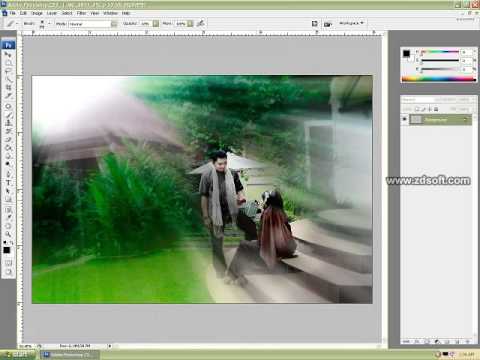
Task: Click the system tray clock
Action: 467,354
